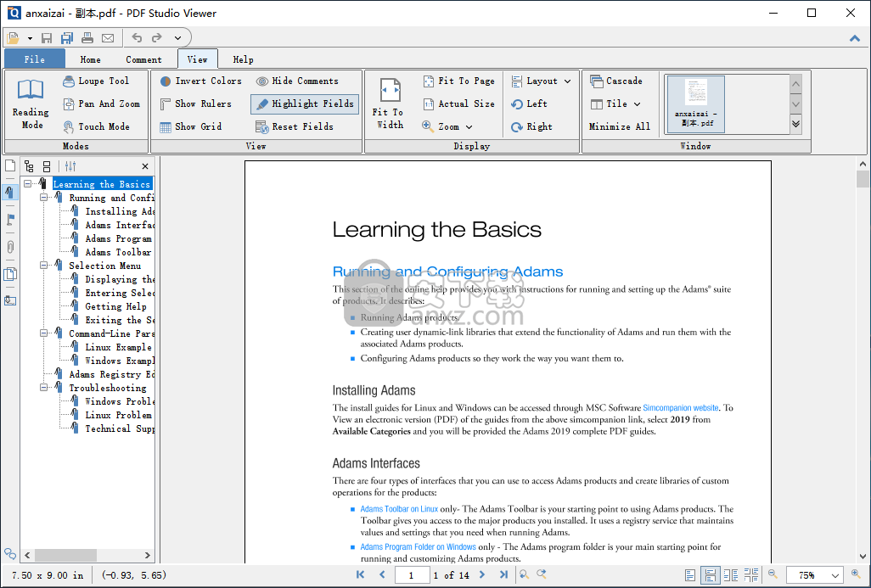Screen dimensions: 871x588
Task: Open the Tile dropdown
Action: point(615,104)
